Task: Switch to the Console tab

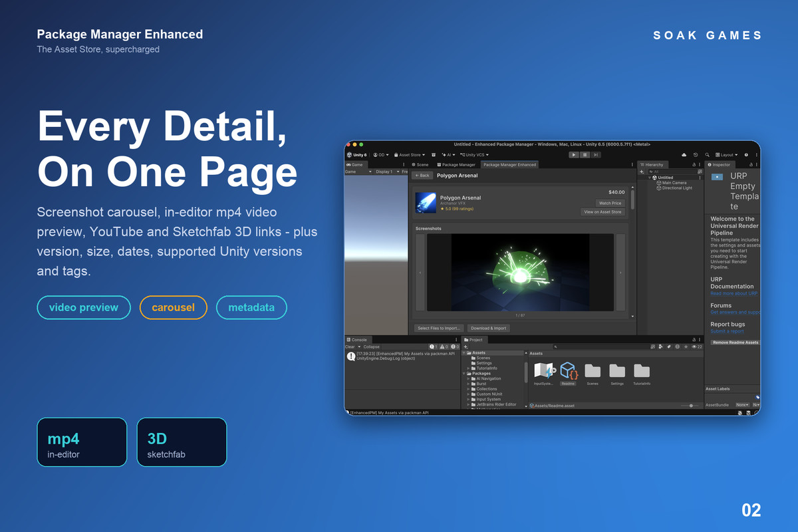Action: click(359, 340)
